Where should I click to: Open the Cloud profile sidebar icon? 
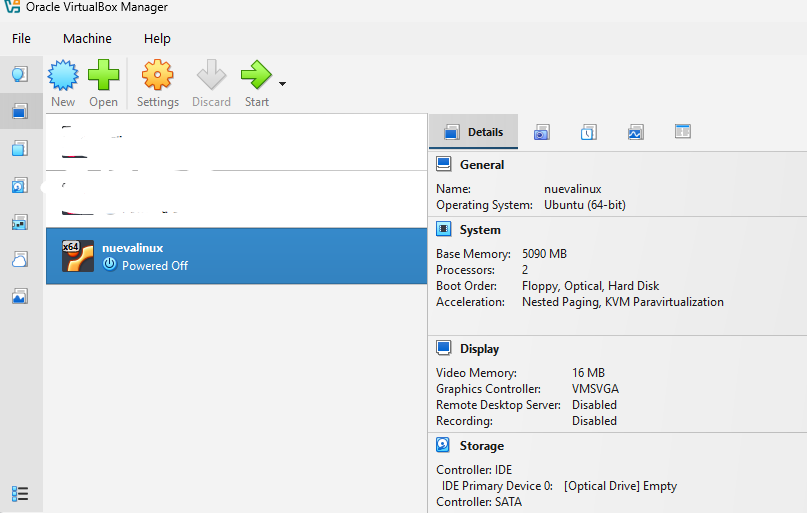pos(20,260)
